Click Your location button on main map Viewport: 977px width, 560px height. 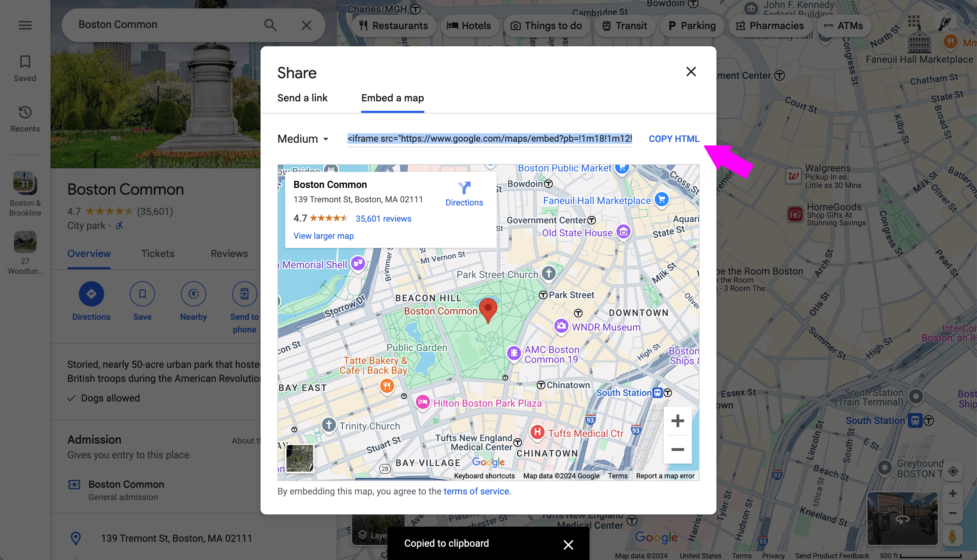[953, 472]
